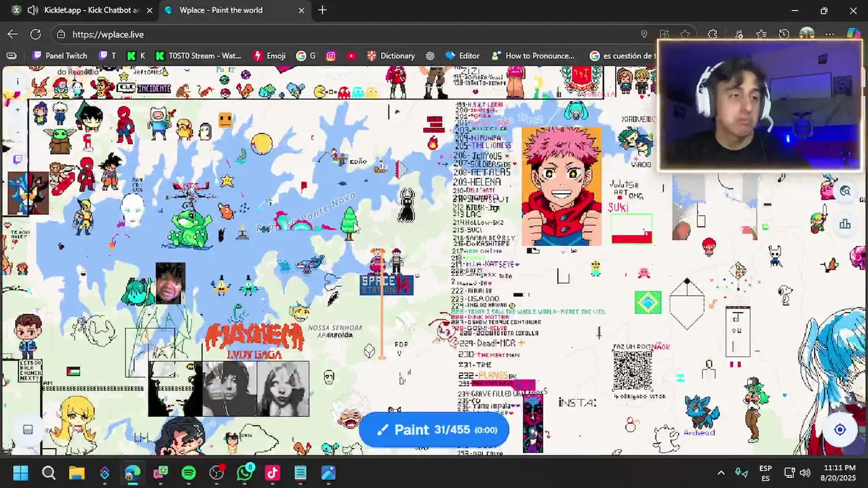The height and width of the screenshot is (488, 868).
Task: Open File Explorer from taskbar
Action: [x=77, y=472]
